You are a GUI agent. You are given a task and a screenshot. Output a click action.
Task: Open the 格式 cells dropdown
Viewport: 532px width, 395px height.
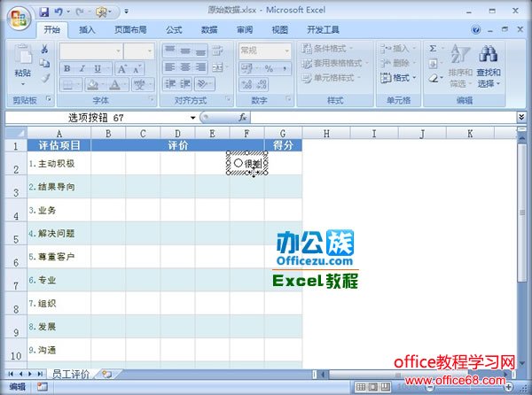click(x=398, y=78)
